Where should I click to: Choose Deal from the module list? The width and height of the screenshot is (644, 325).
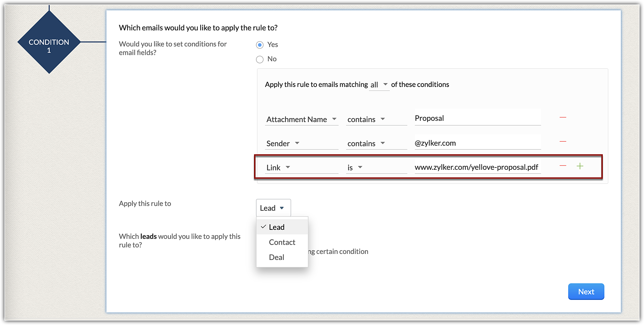click(276, 257)
